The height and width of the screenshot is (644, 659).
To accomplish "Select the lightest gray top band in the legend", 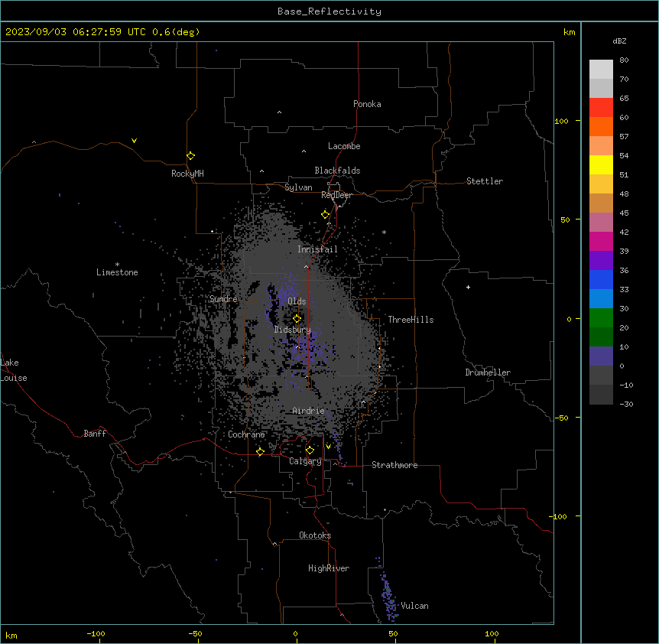I will coord(601,69).
